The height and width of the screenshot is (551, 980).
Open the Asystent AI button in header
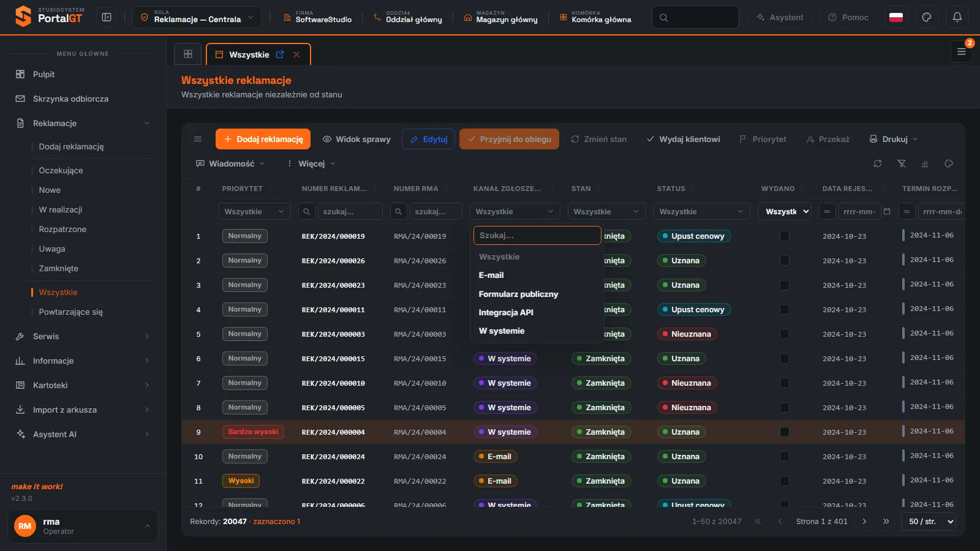coord(780,17)
